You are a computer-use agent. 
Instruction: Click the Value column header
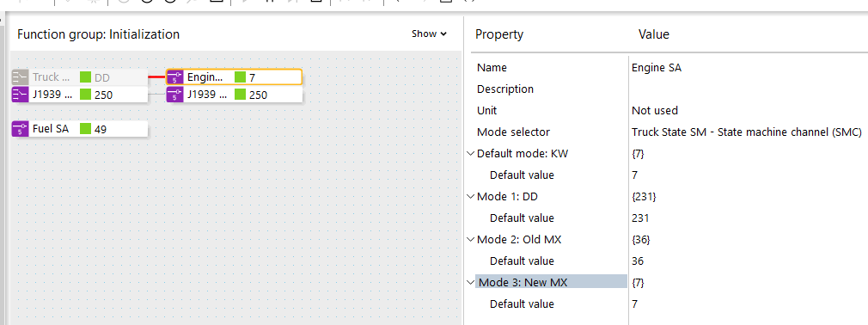(654, 34)
